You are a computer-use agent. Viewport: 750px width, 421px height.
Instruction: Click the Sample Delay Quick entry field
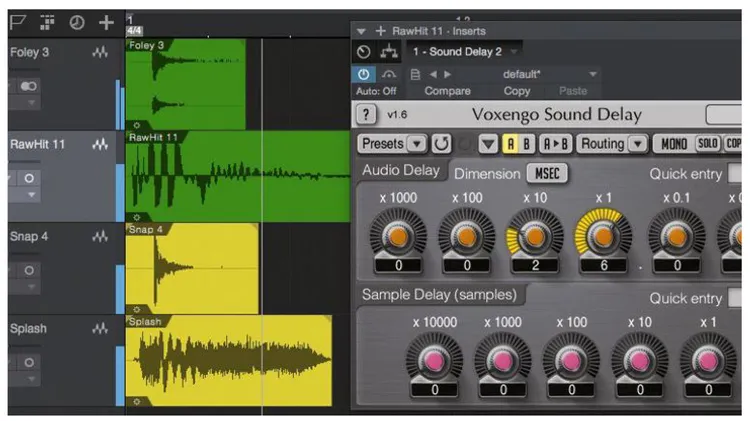point(734,298)
